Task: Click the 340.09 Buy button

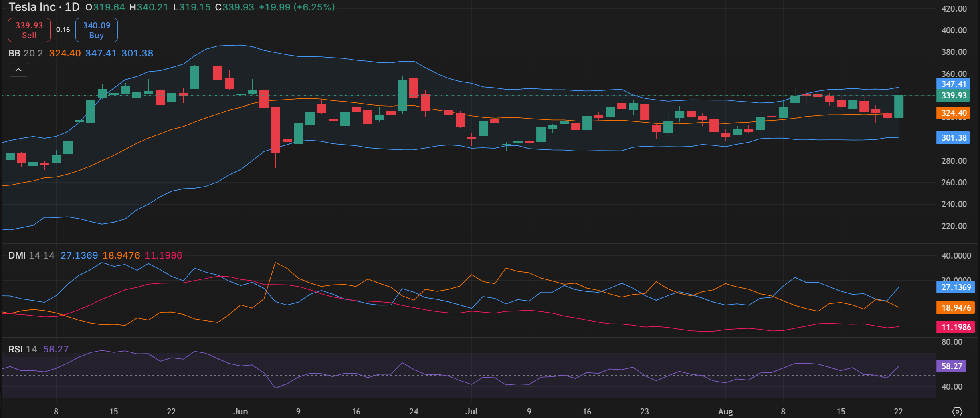Action: (x=97, y=30)
